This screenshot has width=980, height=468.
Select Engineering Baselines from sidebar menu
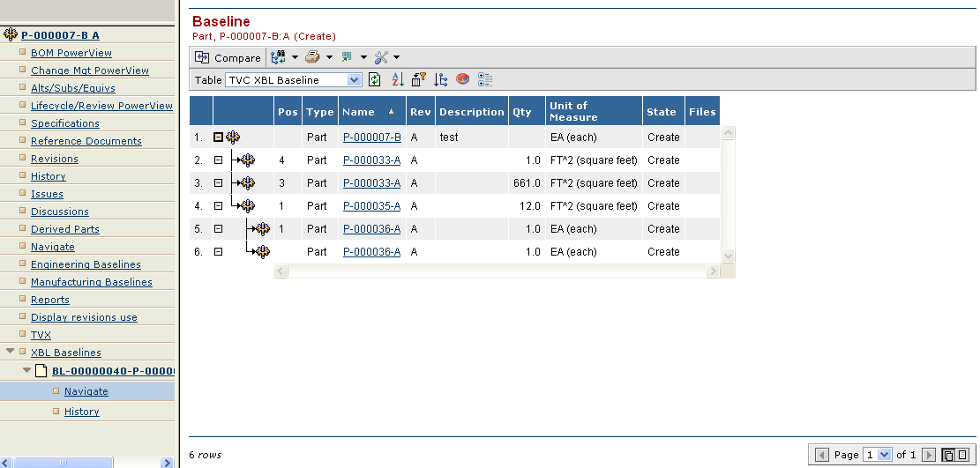(x=86, y=264)
